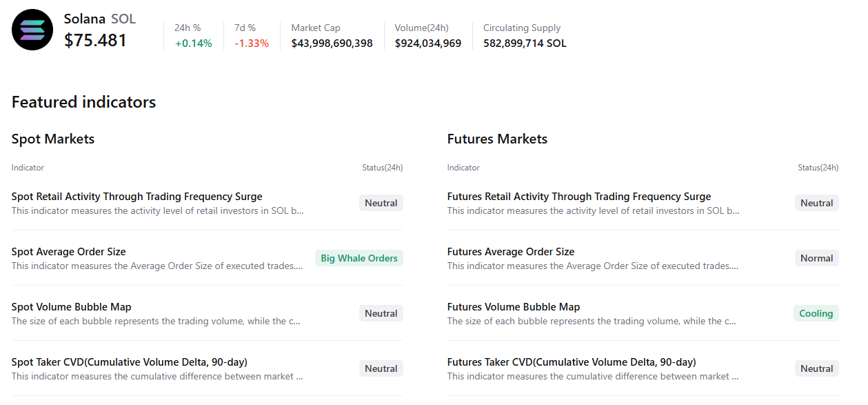The height and width of the screenshot is (405, 868).
Task: Open Spot Average Order Size indicator
Action: [69, 252]
